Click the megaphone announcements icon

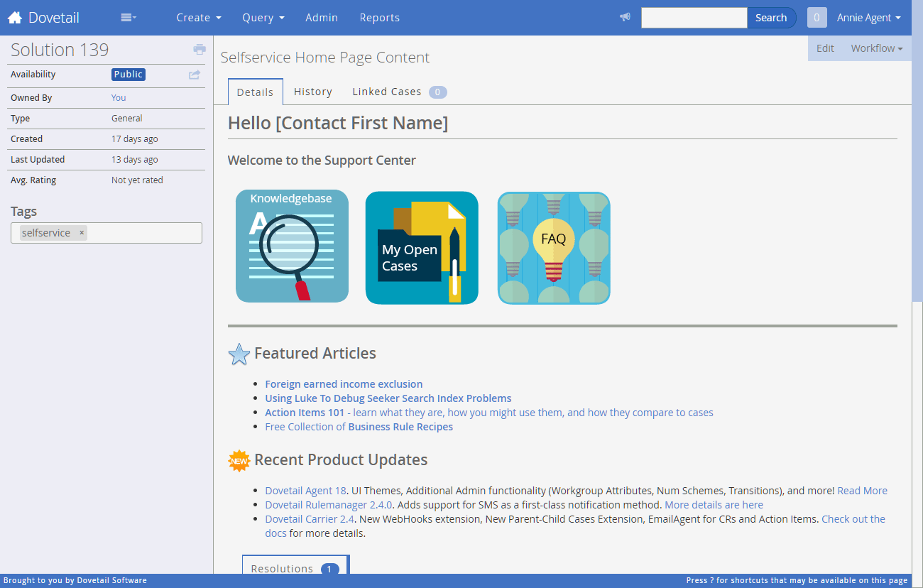coord(625,18)
